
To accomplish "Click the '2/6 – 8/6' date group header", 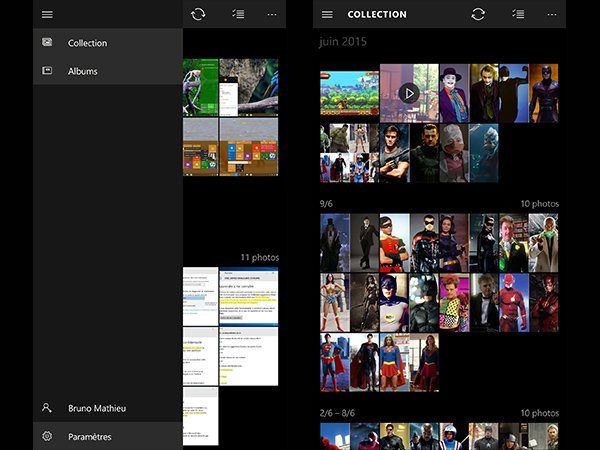I will 337,413.
